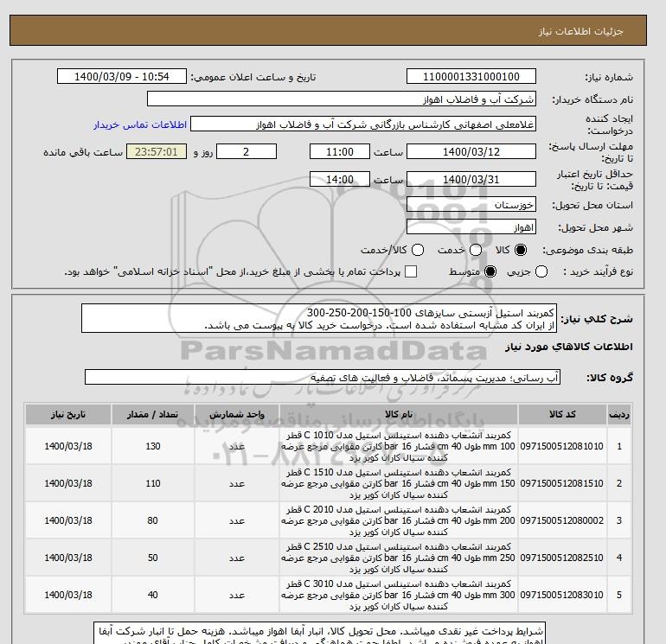
Task: Click the countdown timer 23:57:01
Action: tap(156, 151)
